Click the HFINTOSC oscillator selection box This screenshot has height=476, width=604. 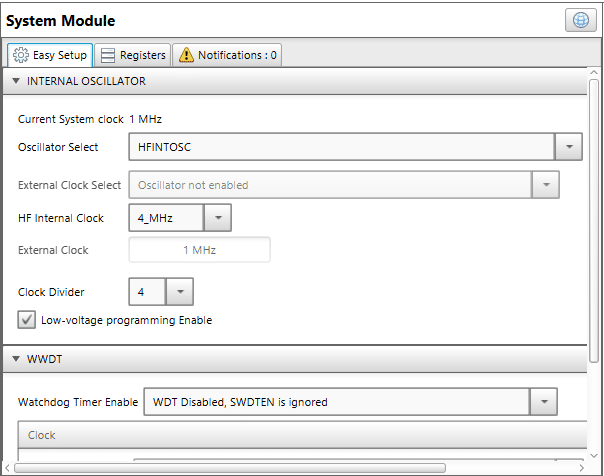[341, 147]
